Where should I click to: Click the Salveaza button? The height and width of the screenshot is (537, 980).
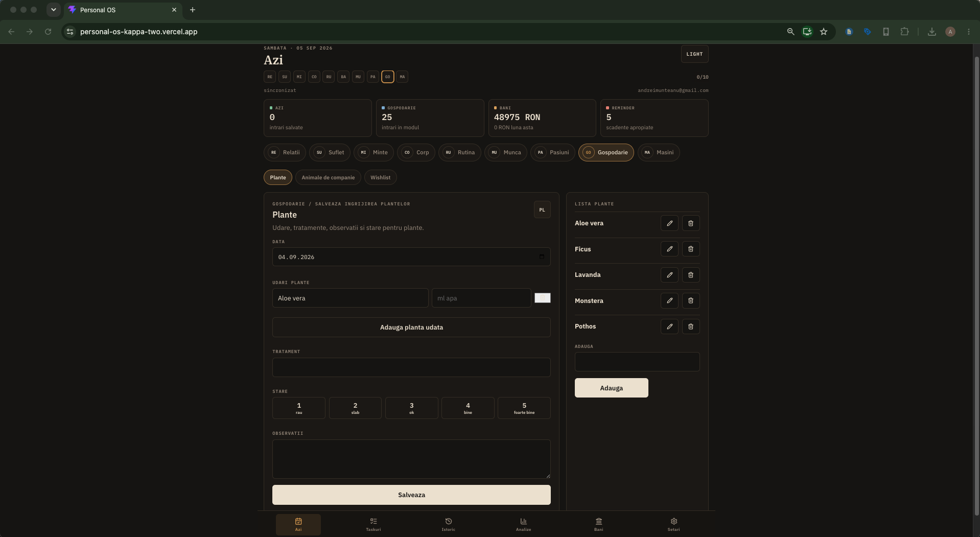411,495
